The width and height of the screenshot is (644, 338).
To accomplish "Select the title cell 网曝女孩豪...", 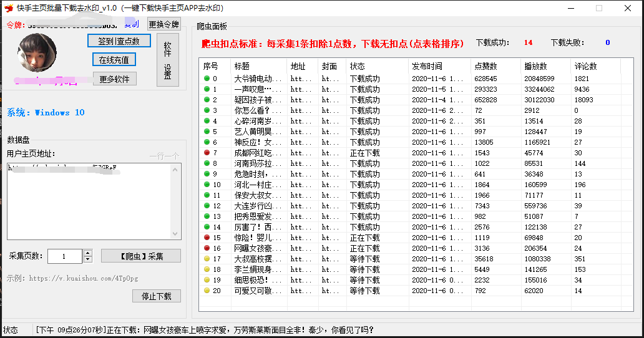I will point(258,248).
